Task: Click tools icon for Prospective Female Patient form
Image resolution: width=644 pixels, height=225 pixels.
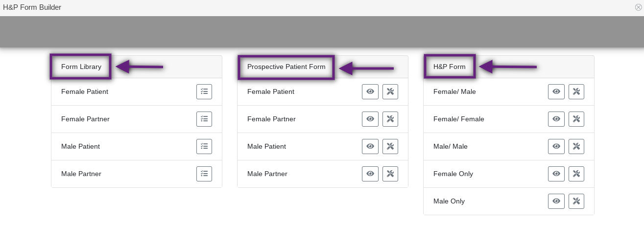Action: coord(390,91)
